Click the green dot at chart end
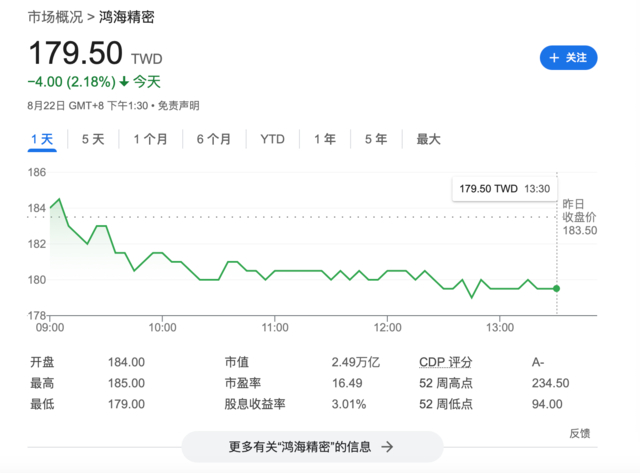 pos(556,289)
